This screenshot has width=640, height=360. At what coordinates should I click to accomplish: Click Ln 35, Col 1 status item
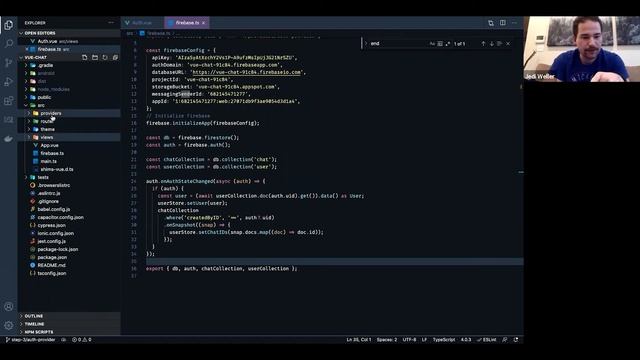point(358,340)
